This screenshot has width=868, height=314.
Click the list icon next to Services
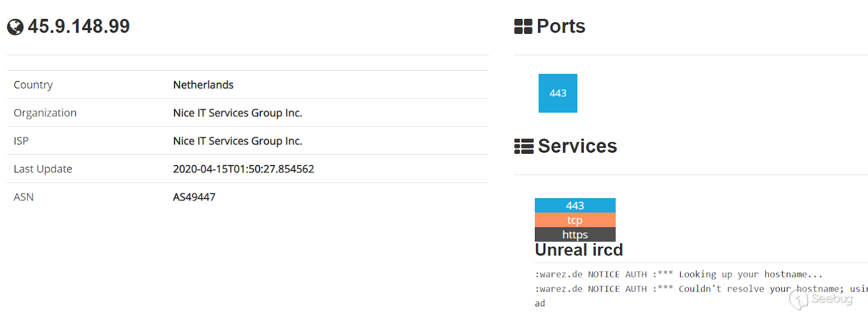(x=524, y=147)
